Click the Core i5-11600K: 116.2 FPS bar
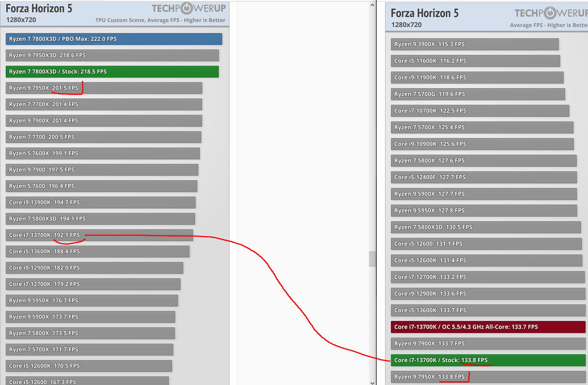This screenshot has height=385, width=588. coord(475,61)
